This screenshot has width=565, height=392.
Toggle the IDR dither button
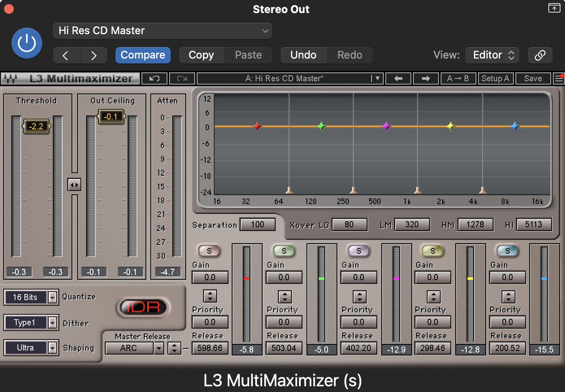click(143, 307)
